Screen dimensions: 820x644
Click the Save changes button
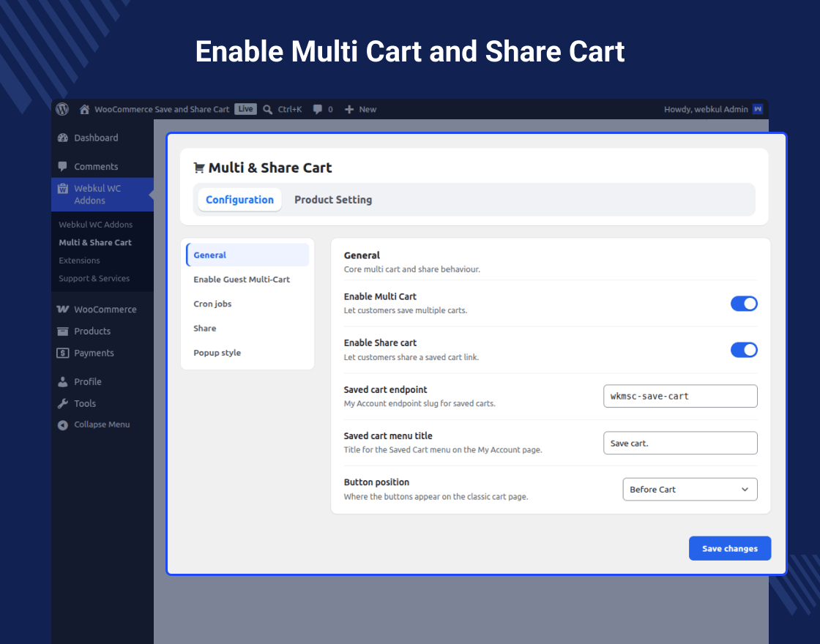(x=729, y=548)
